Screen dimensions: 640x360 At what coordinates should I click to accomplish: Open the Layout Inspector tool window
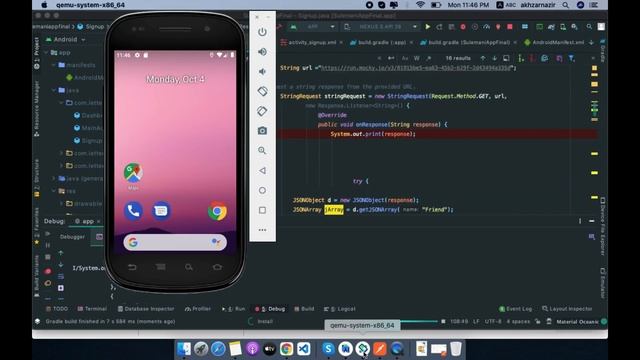click(x=567, y=309)
